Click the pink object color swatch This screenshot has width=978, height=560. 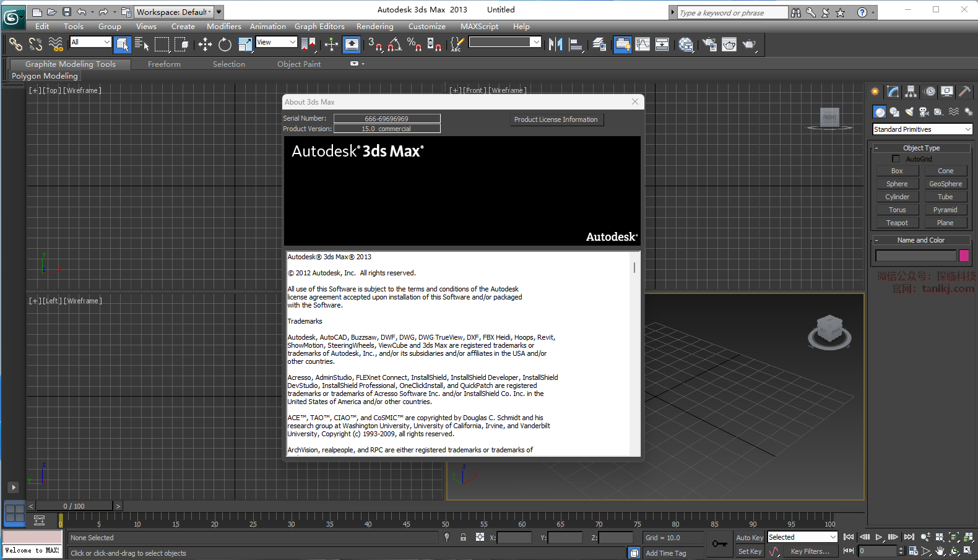coord(964,256)
